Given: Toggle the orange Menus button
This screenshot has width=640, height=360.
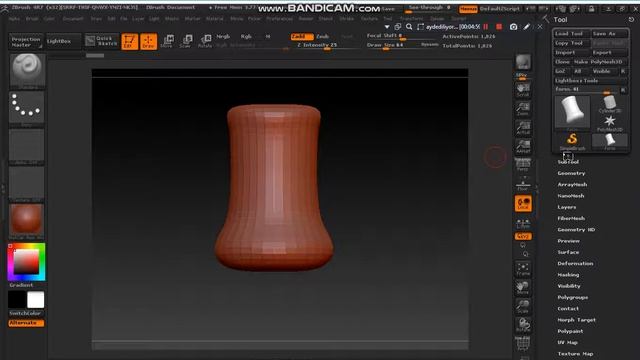Looking at the screenshot, I should [x=468, y=9].
